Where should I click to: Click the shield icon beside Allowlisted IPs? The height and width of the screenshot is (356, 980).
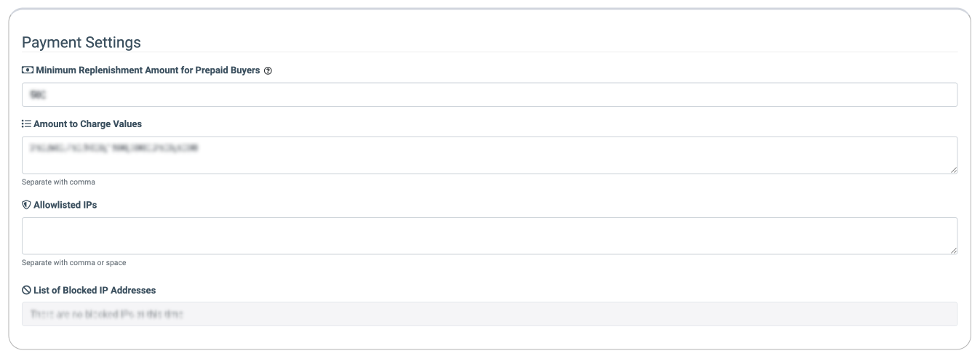[x=27, y=205]
